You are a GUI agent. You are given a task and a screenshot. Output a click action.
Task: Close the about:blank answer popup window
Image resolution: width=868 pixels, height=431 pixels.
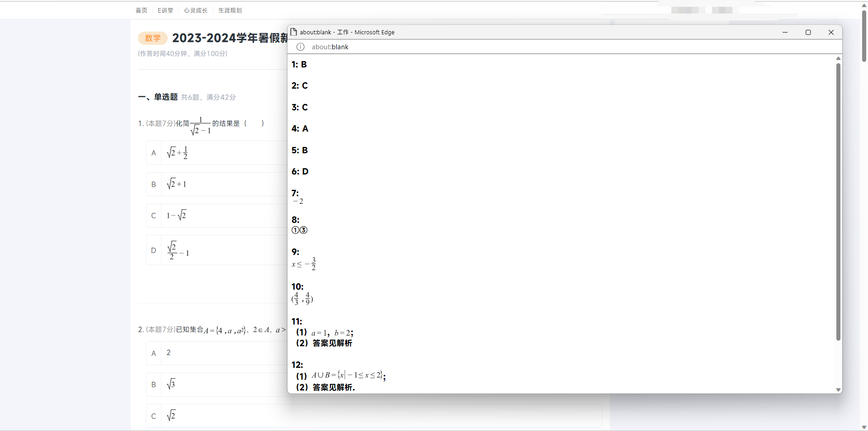pos(831,32)
